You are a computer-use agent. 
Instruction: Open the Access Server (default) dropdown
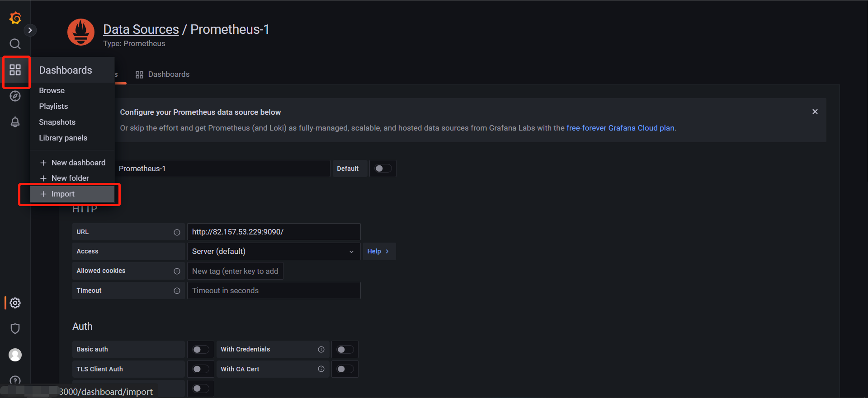(x=274, y=251)
